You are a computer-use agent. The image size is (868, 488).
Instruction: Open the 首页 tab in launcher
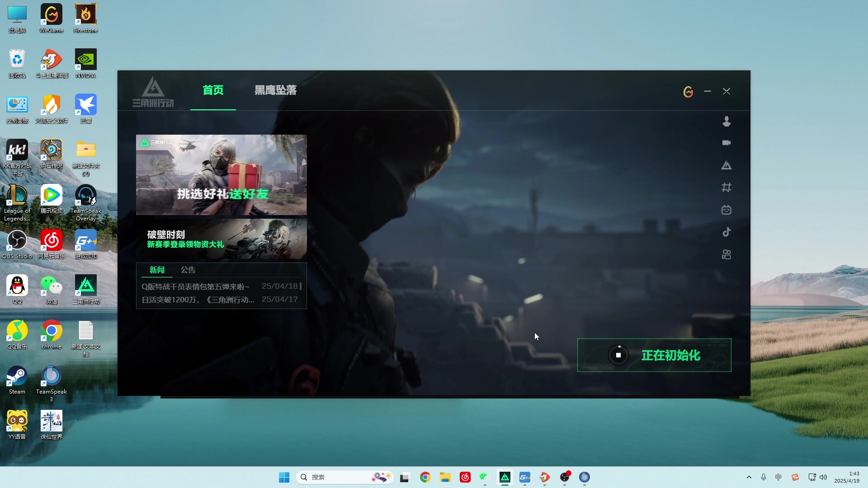[213, 90]
